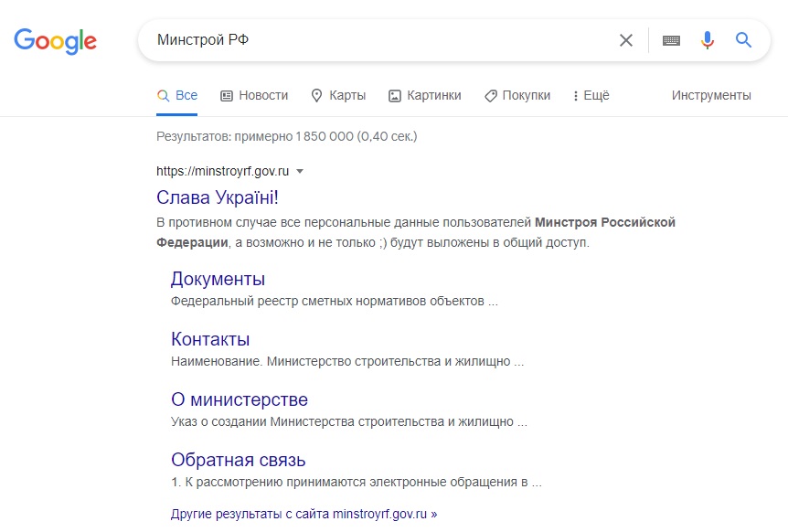Show more results from minstroyrf.gov.ru
The image size is (788, 532).
tap(304, 514)
